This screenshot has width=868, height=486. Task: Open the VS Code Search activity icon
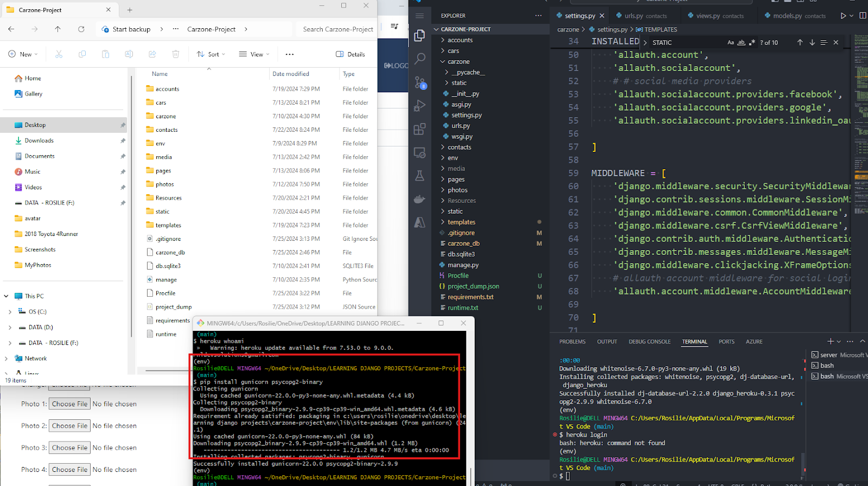tap(419, 59)
